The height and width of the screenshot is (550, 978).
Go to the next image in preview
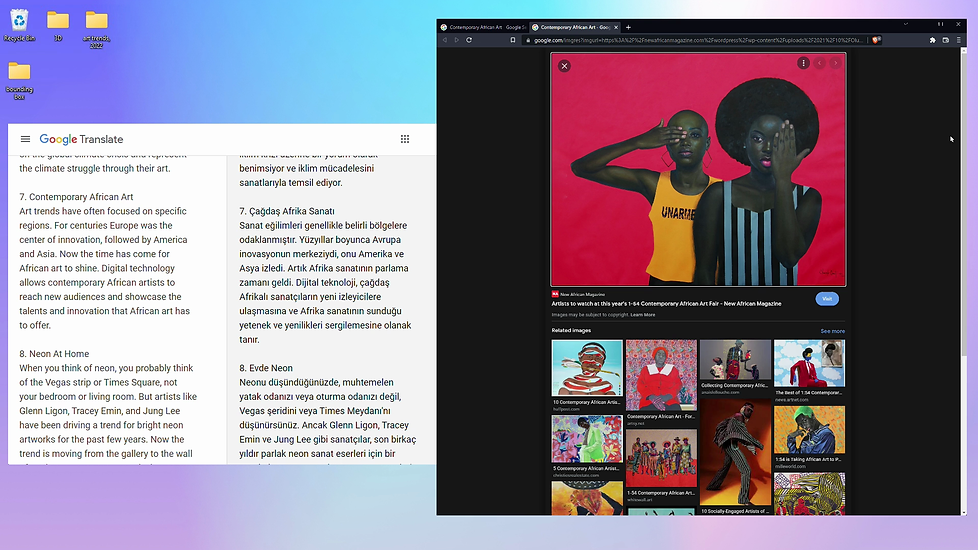click(x=836, y=63)
